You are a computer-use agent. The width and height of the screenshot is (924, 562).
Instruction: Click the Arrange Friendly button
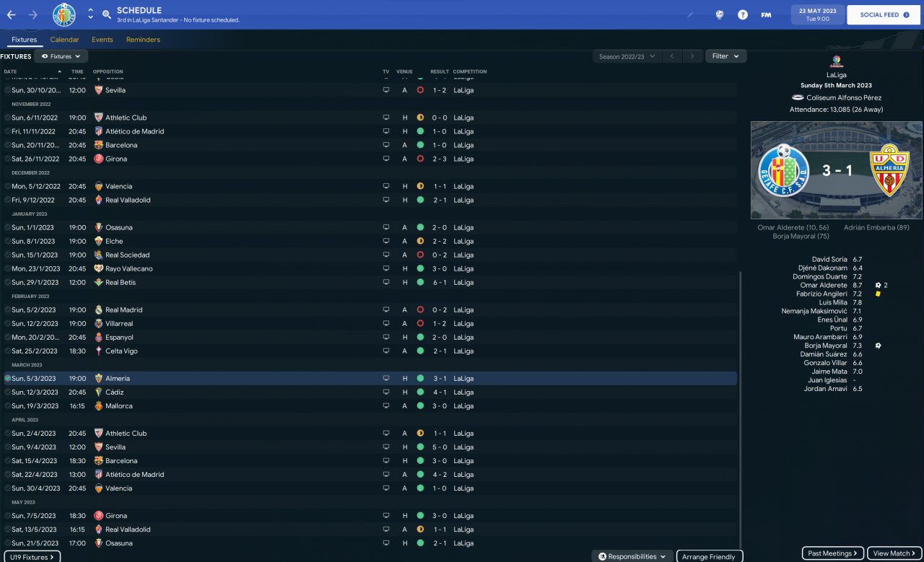[x=708, y=556]
